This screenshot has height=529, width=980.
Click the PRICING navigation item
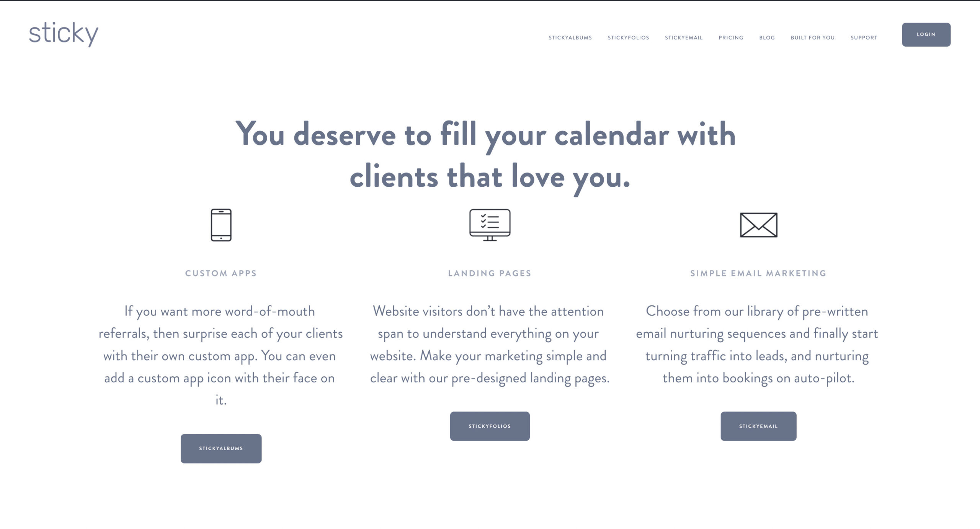[731, 38]
